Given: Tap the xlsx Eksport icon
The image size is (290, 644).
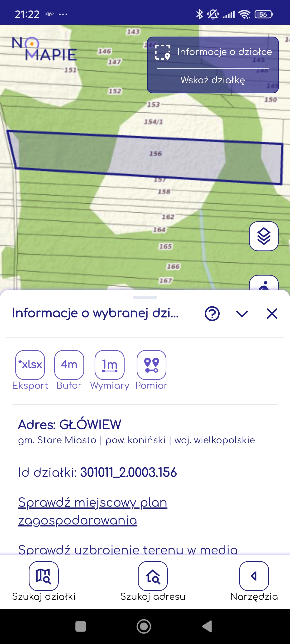Looking at the screenshot, I should click(30, 365).
